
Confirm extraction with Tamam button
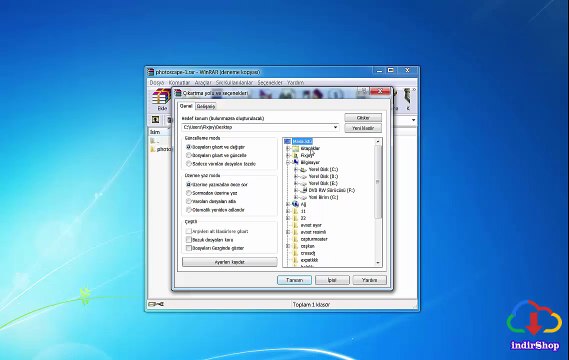click(x=294, y=280)
